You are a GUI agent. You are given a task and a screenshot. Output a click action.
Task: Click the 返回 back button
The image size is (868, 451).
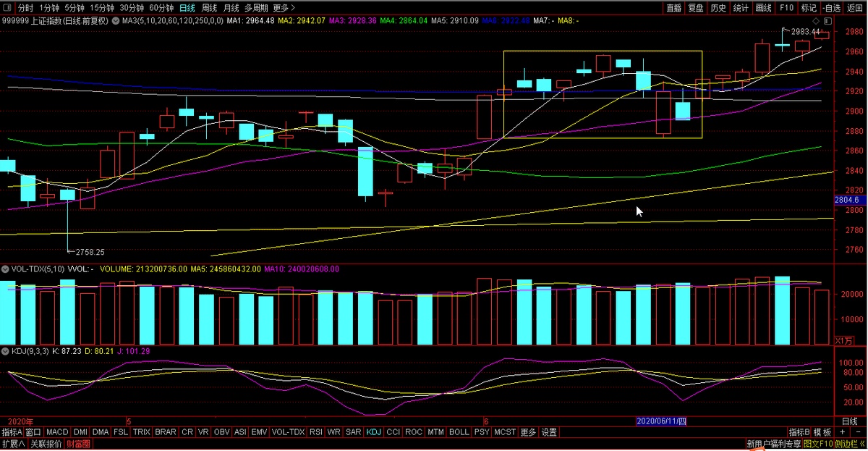pos(855,8)
